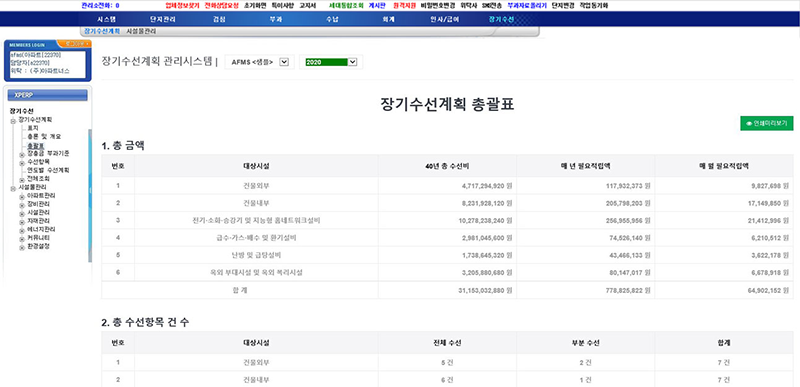Click the 업체정보찾기 top link
The width and height of the screenshot is (800, 387).
click(183, 6)
